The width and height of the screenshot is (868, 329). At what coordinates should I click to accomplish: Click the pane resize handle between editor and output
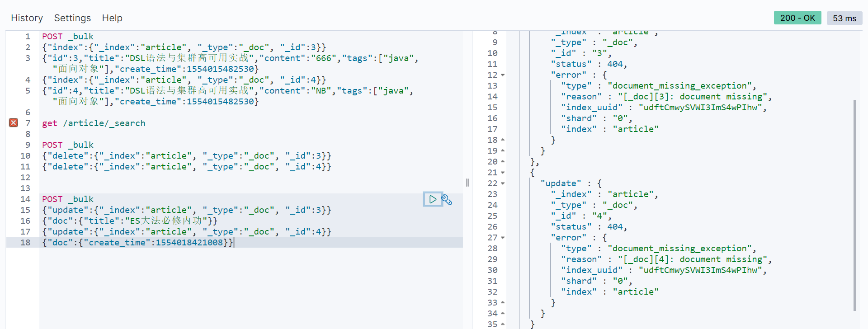tap(468, 183)
